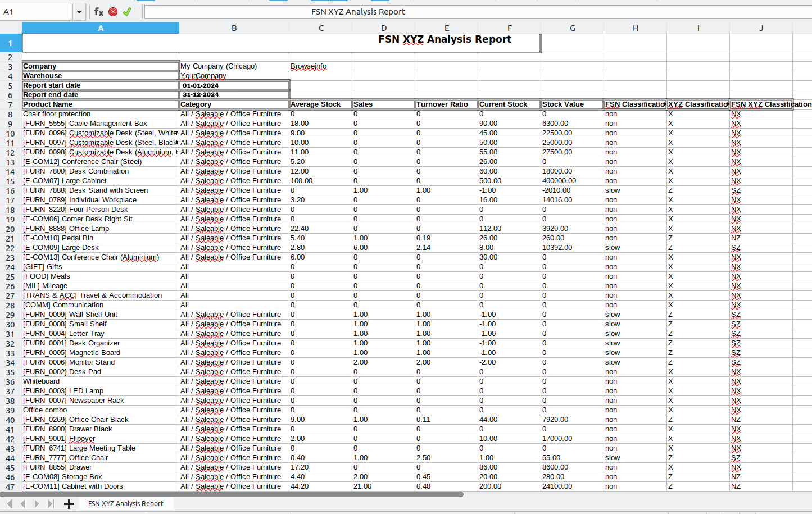
Task: Click the green Accept checkmark icon
Action: point(127,12)
